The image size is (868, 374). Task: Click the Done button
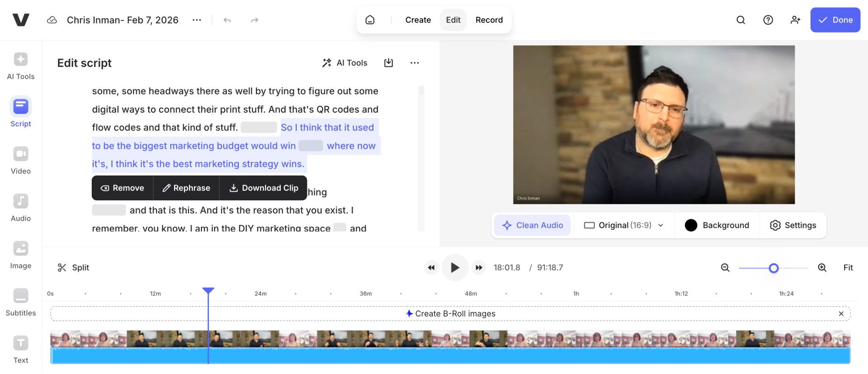835,20
